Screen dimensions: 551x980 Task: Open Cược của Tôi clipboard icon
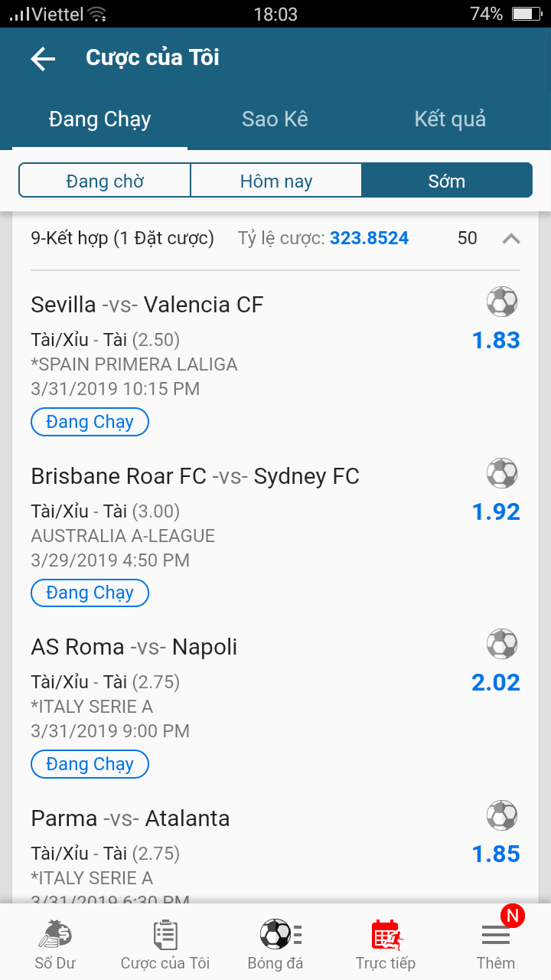[x=165, y=936]
